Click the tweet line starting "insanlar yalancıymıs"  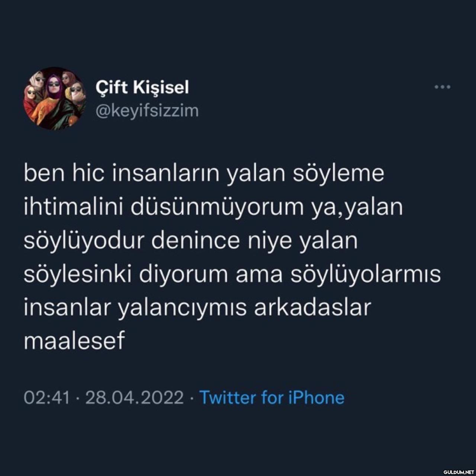coord(197,308)
